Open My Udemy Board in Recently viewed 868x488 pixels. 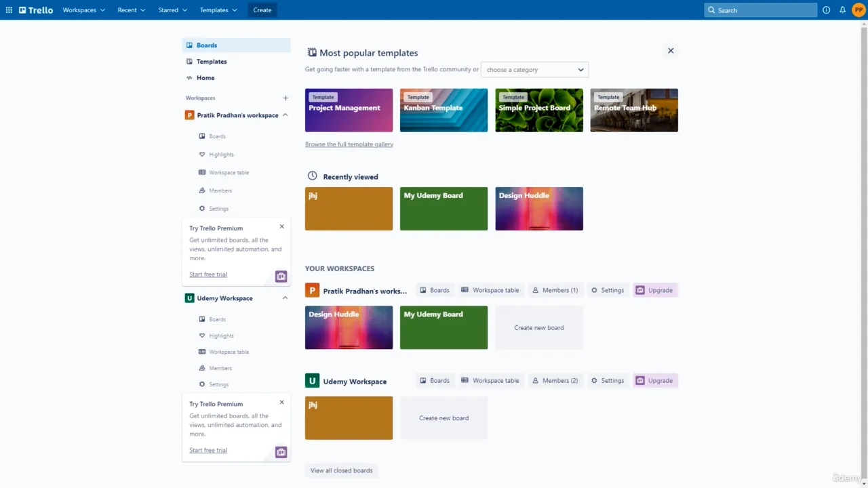tap(443, 209)
